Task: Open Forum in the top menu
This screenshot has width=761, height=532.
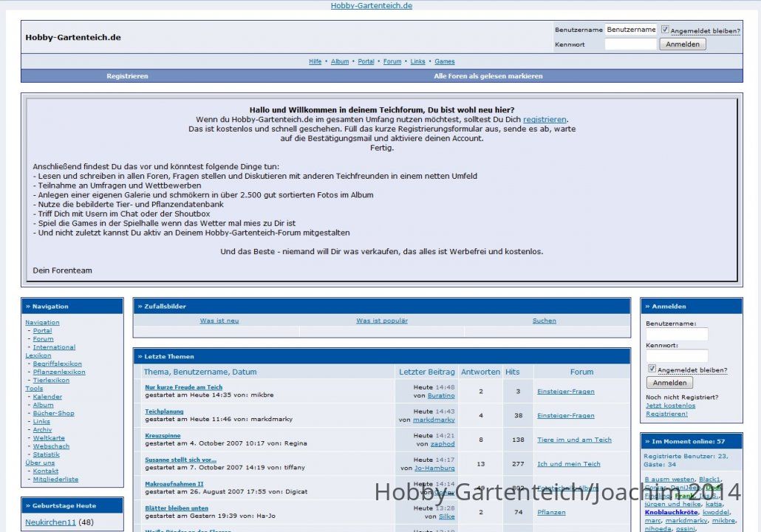Action: (392, 61)
